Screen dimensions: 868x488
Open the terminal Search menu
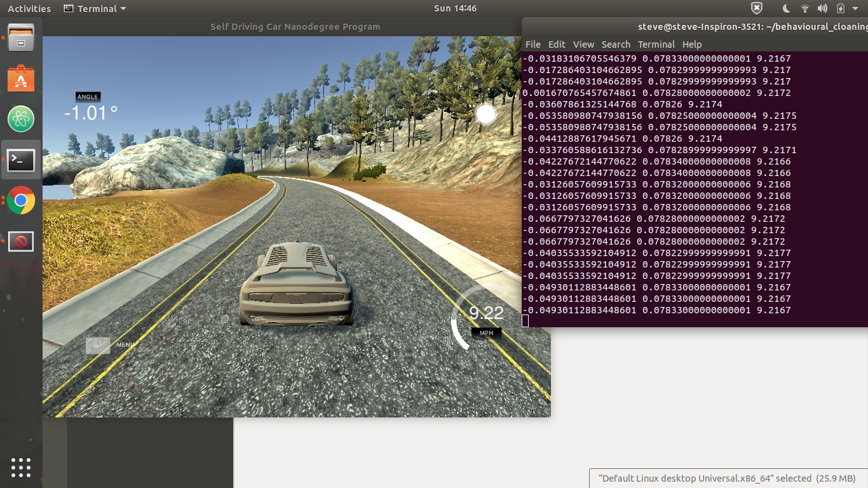click(616, 44)
